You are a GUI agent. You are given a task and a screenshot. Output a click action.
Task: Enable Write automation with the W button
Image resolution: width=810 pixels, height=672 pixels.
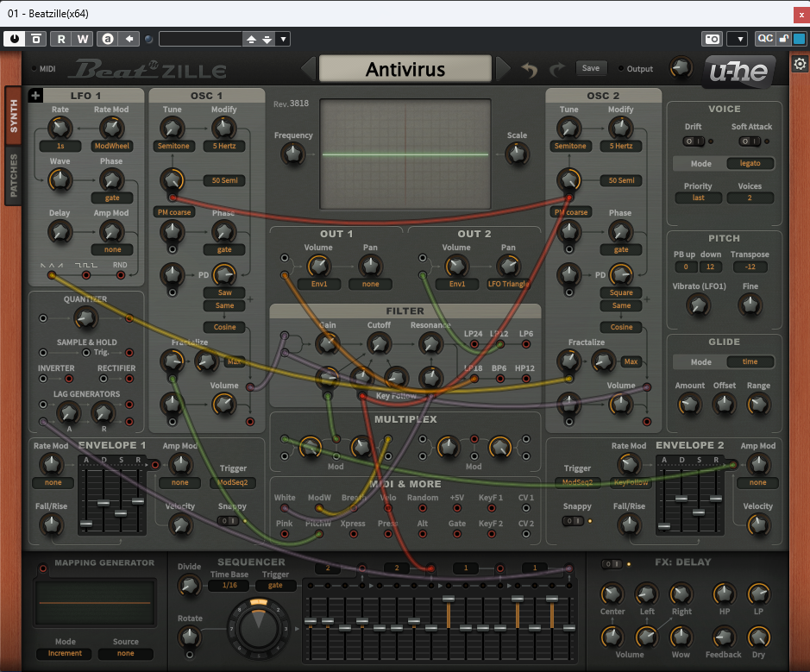[x=83, y=39]
